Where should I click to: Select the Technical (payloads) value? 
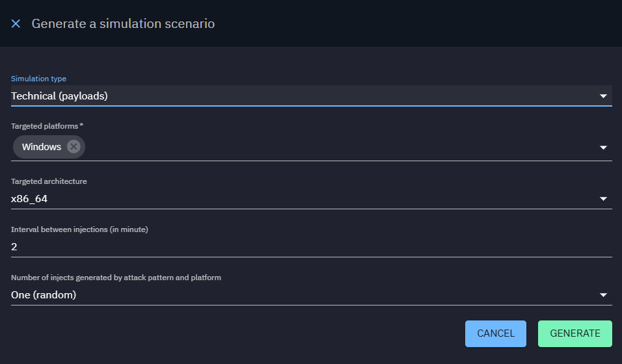point(59,96)
